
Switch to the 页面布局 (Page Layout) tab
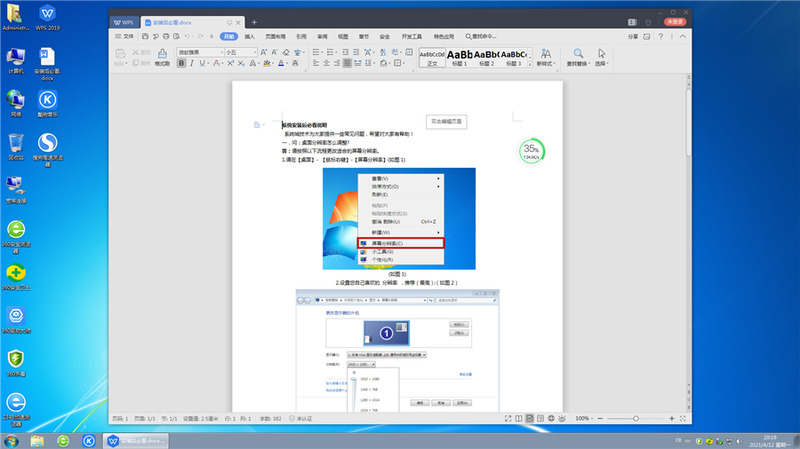[276, 36]
